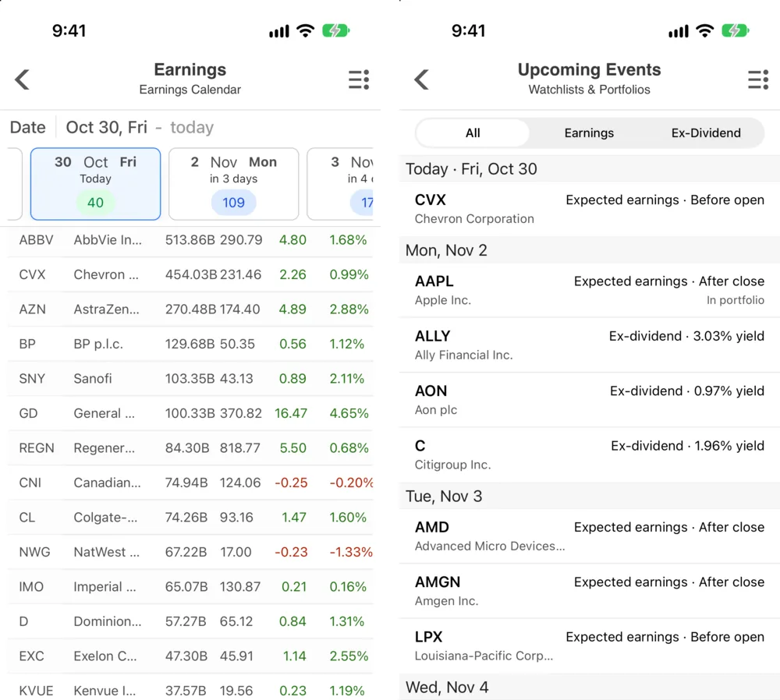Viewport: 780px width, 700px height.
Task: Select the 3 Nov date card
Action: 340,183
